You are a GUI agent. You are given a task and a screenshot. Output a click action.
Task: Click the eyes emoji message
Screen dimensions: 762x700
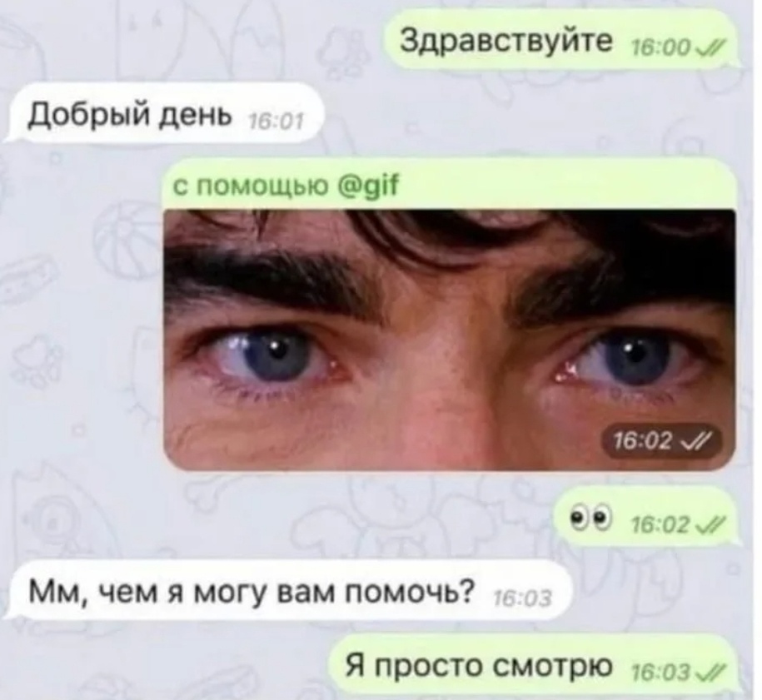[646, 516]
